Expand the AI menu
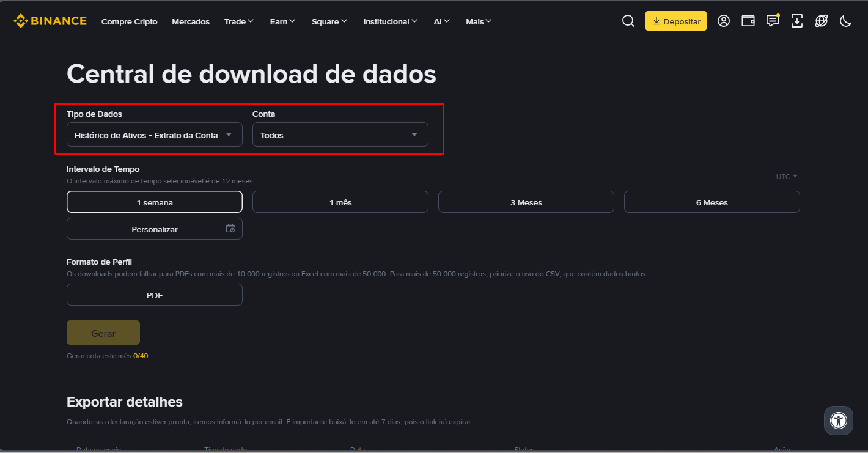The height and width of the screenshot is (453, 868). pyautogui.click(x=442, y=21)
